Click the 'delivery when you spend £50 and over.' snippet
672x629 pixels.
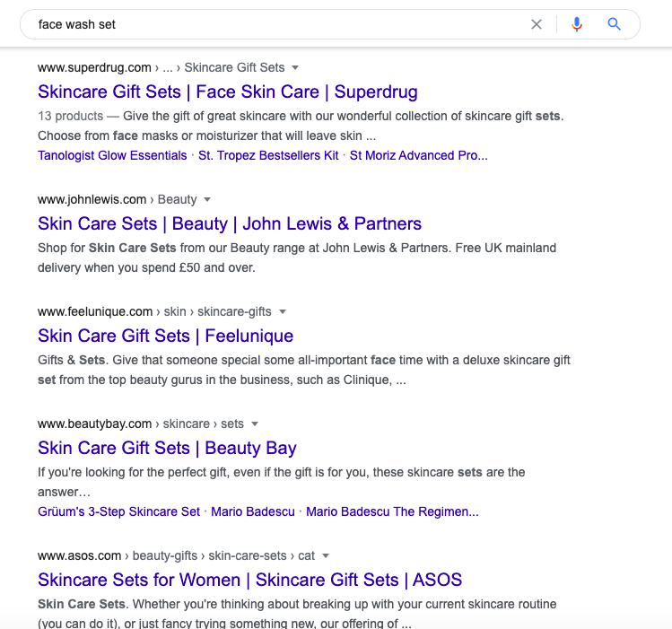pos(146,267)
